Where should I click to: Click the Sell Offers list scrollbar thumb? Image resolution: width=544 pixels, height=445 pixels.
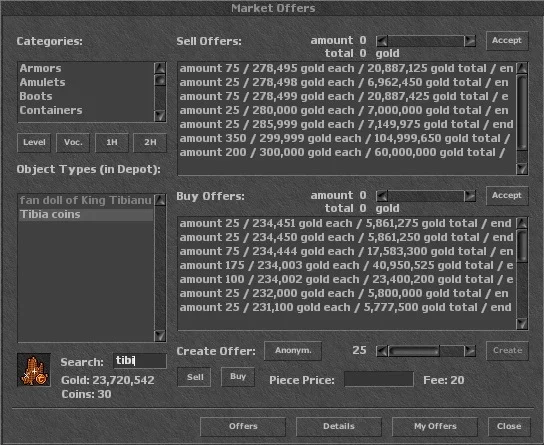[x=522, y=112]
